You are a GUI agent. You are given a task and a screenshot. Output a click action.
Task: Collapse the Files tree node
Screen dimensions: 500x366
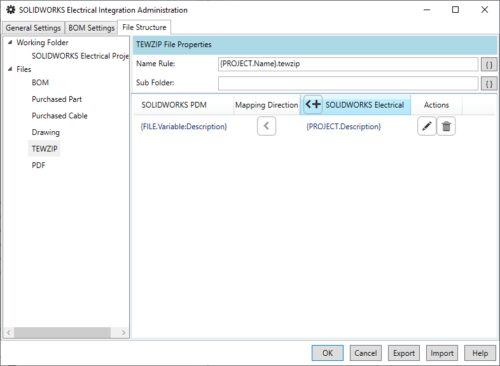10,69
